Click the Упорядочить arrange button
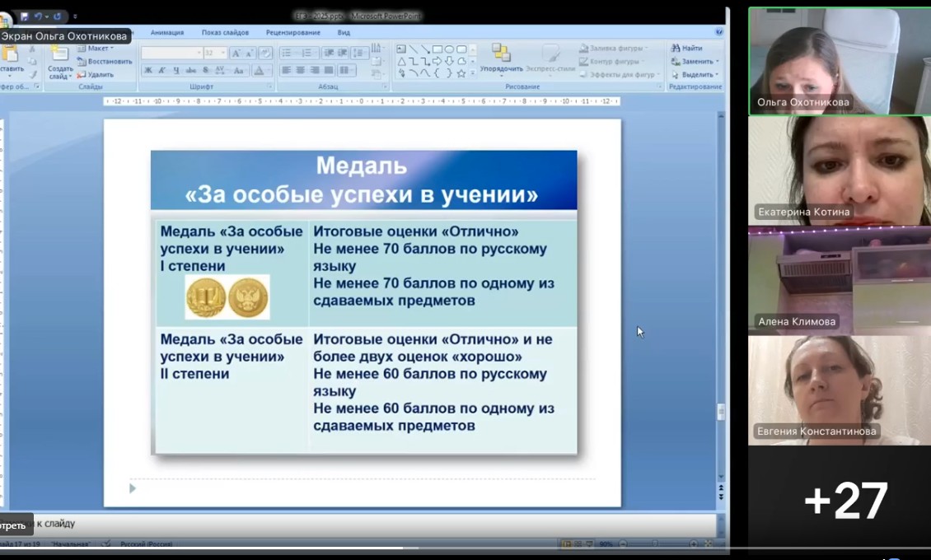This screenshot has width=931, height=560. (x=501, y=58)
